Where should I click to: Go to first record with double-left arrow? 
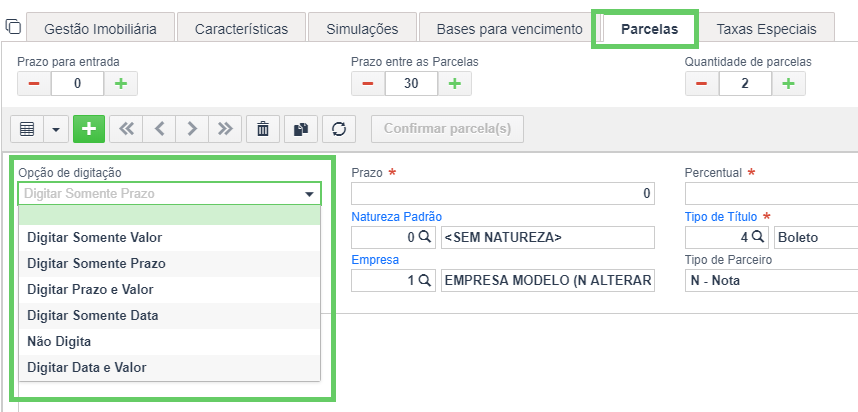pyautogui.click(x=126, y=129)
